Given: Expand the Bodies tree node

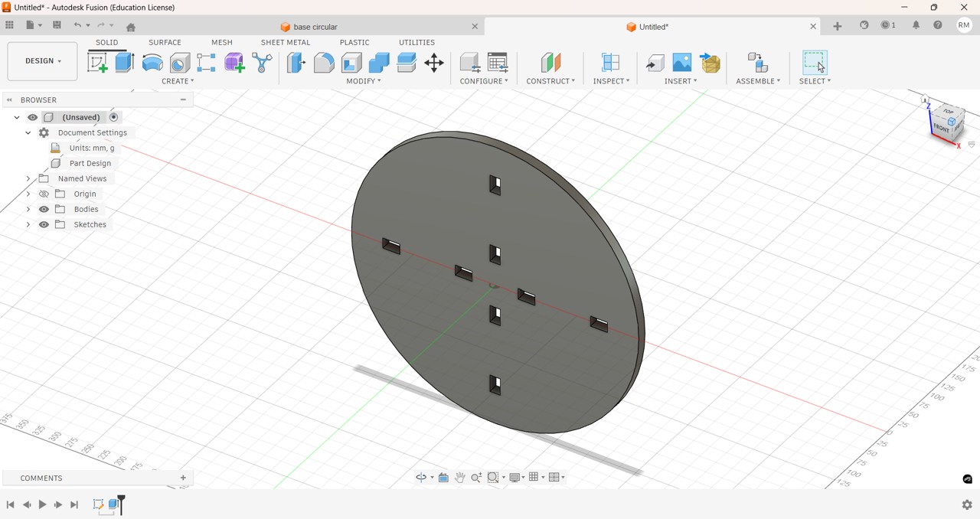Looking at the screenshot, I should 28,209.
